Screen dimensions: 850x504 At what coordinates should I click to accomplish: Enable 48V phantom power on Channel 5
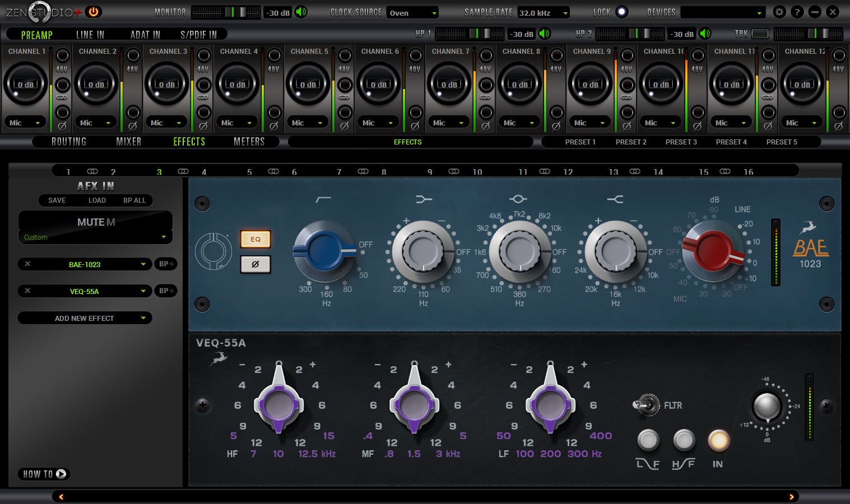pyautogui.click(x=345, y=55)
